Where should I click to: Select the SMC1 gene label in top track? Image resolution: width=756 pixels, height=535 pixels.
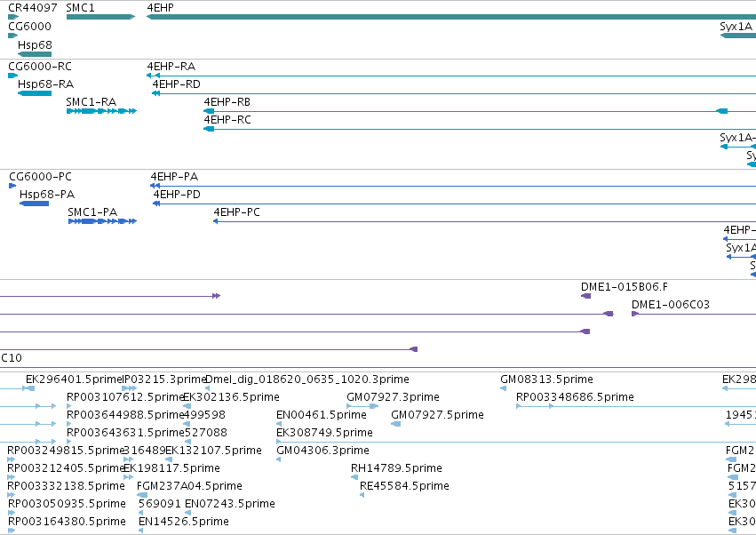point(81,8)
